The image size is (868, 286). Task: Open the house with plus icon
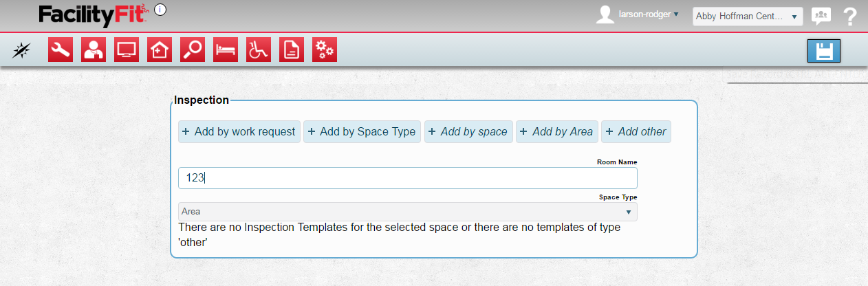(160, 49)
